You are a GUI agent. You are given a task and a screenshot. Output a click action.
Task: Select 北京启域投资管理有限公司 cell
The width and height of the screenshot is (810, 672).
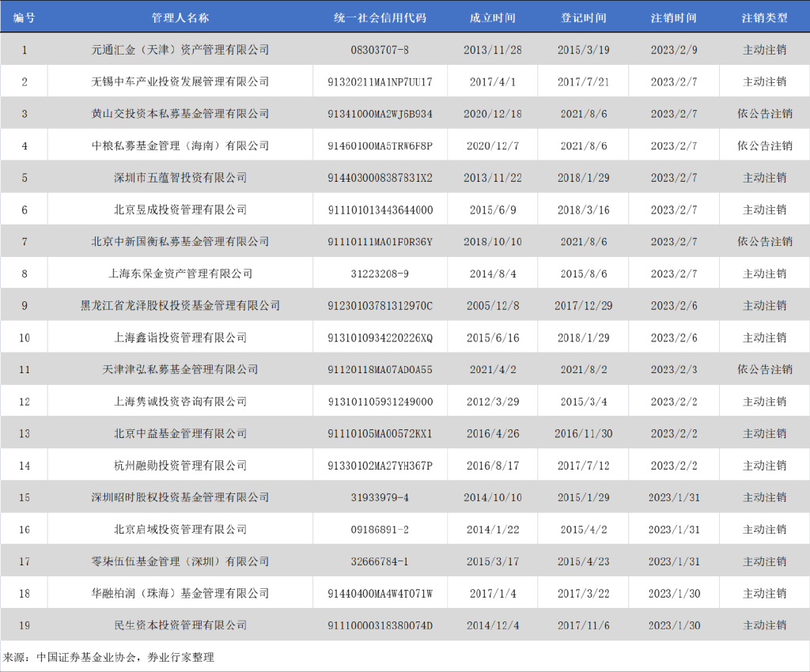[x=180, y=530]
